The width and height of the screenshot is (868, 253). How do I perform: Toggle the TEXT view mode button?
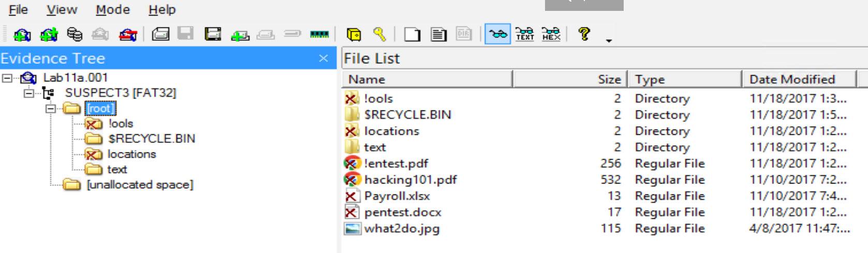[x=524, y=34]
